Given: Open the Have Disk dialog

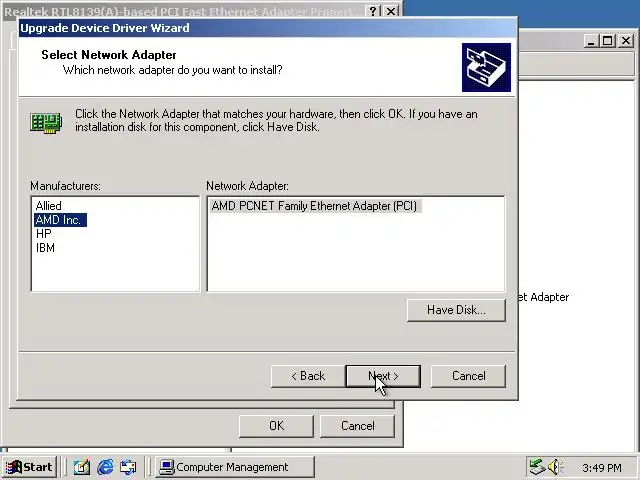Looking at the screenshot, I should click(x=456, y=310).
